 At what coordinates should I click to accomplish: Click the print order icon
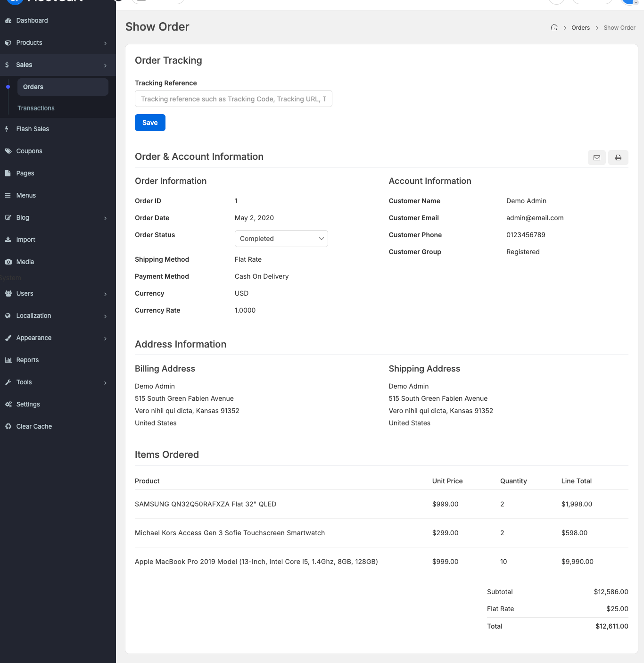coord(618,157)
